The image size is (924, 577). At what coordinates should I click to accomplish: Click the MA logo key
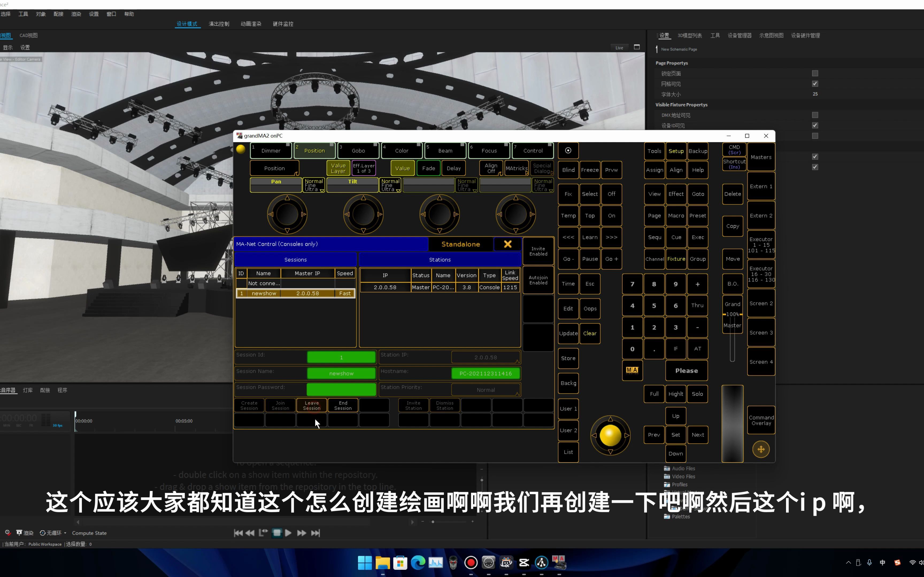pyautogui.click(x=632, y=370)
